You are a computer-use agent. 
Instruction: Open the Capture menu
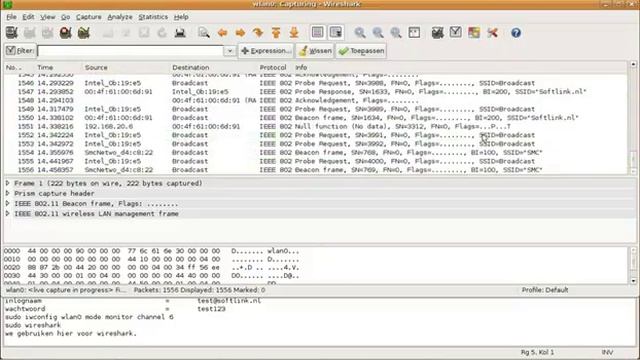pos(89,17)
